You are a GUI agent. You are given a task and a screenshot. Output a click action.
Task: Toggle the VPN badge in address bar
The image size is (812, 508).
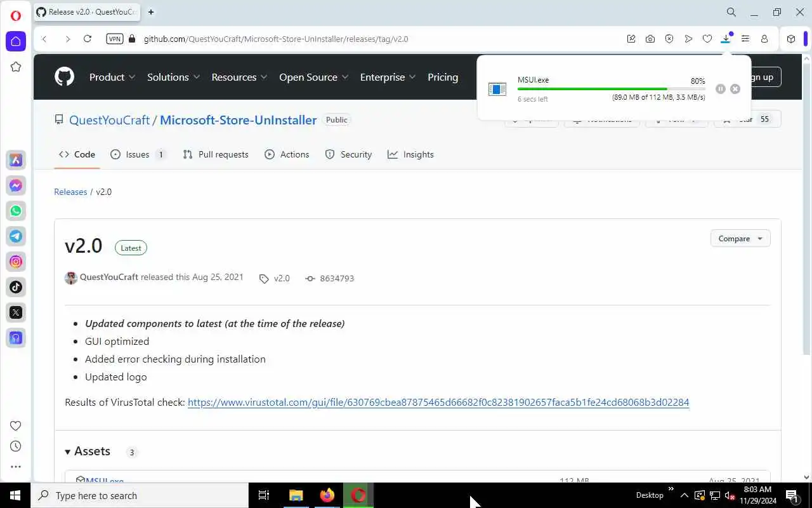115,39
